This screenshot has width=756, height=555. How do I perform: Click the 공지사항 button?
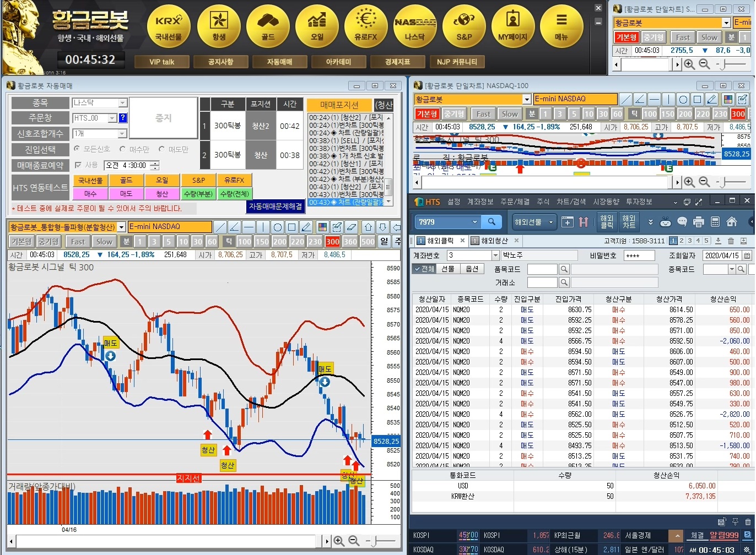(220, 62)
